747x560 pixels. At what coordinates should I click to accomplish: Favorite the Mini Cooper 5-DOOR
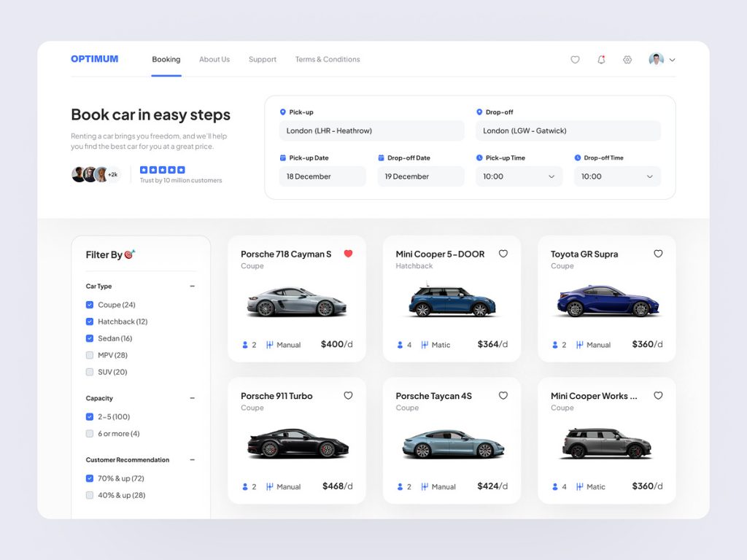(503, 254)
